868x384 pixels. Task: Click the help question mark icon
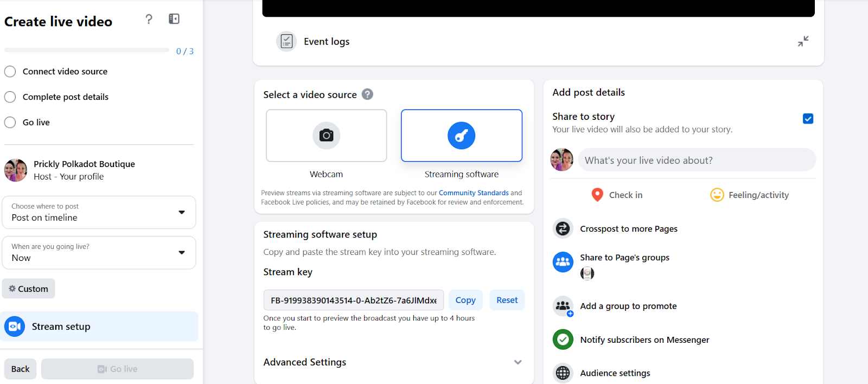pyautogui.click(x=149, y=20)
